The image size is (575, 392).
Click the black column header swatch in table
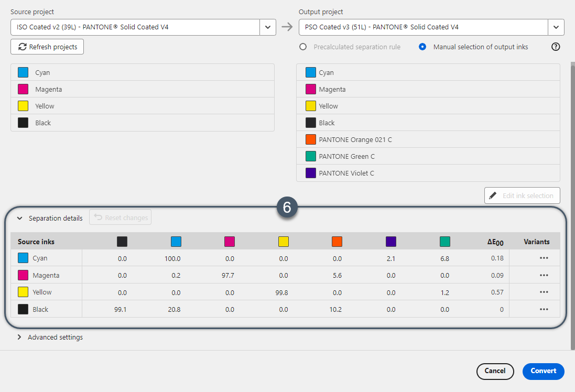coord(122,241)
